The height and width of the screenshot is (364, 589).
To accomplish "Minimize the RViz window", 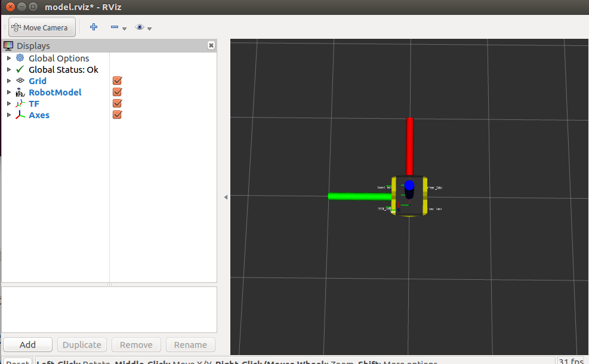I will 22,7.
